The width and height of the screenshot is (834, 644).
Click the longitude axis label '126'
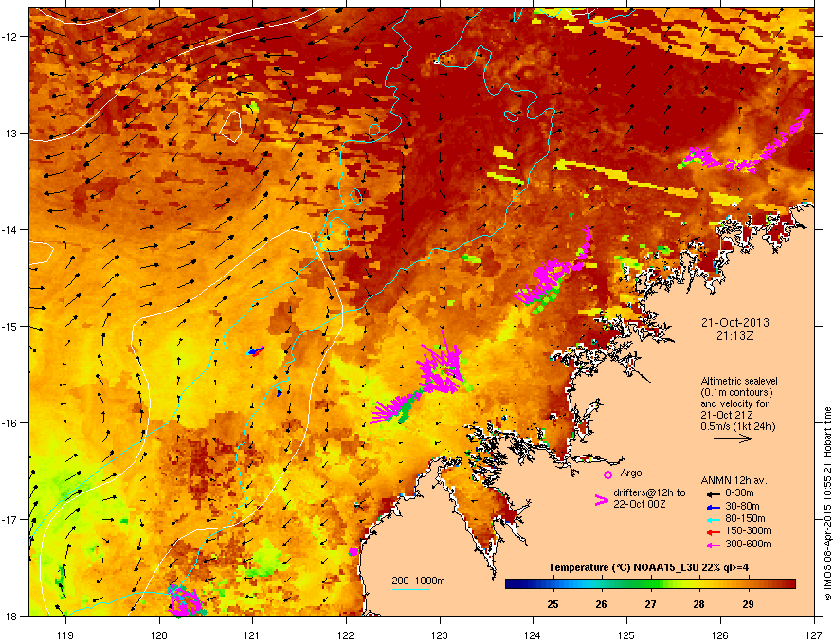click(720, 635)
